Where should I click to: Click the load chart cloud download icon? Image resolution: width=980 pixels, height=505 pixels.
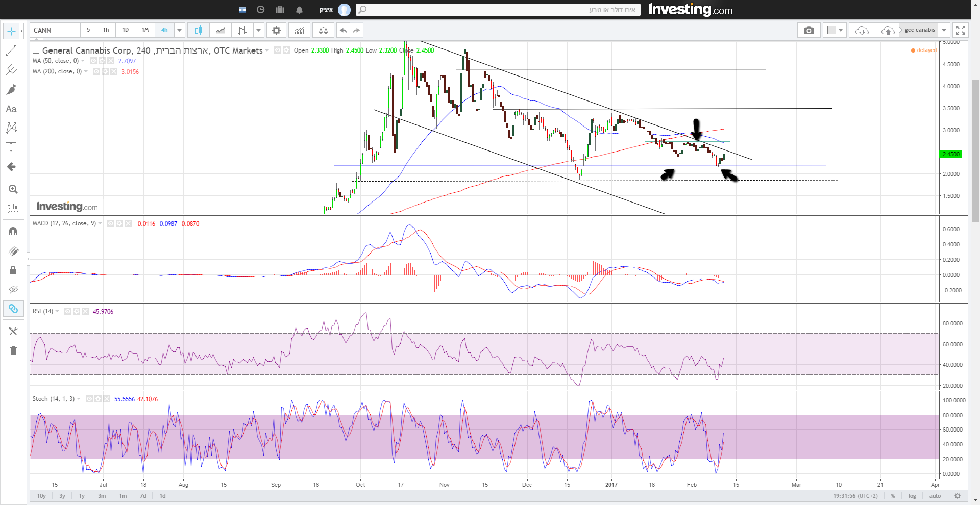pyautogui.click(x=862, y=30)
